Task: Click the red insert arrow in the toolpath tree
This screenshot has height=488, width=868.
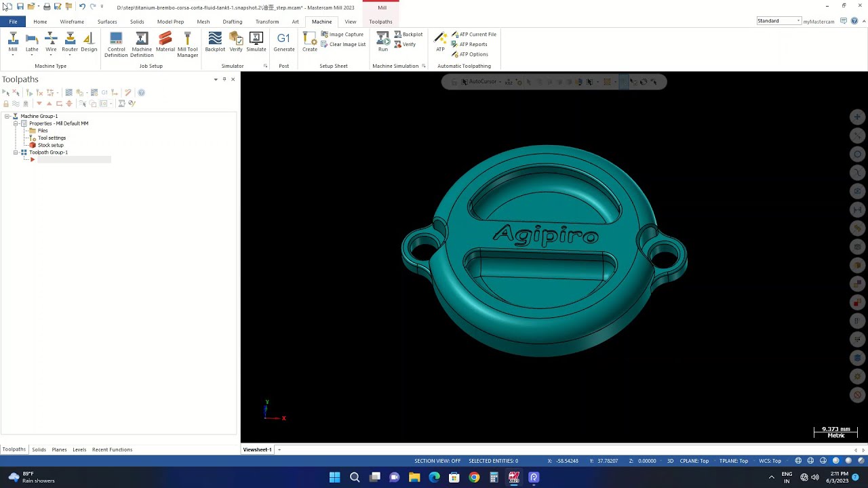Action: 32,160
